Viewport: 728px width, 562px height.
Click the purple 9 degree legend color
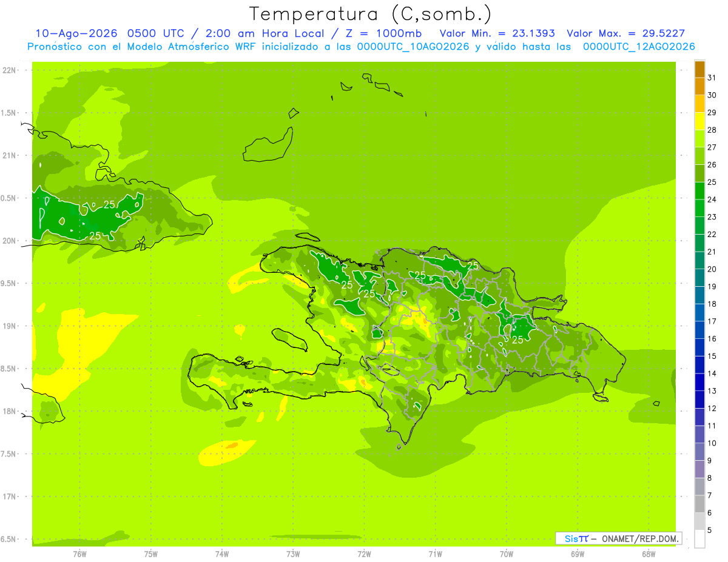point(699,469)
